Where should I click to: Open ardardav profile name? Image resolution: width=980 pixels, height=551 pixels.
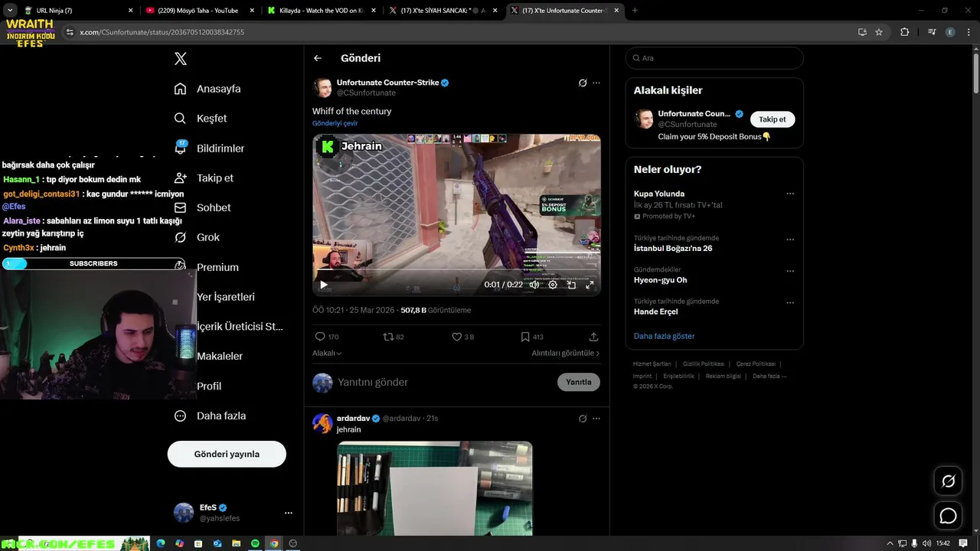point(353,419)
